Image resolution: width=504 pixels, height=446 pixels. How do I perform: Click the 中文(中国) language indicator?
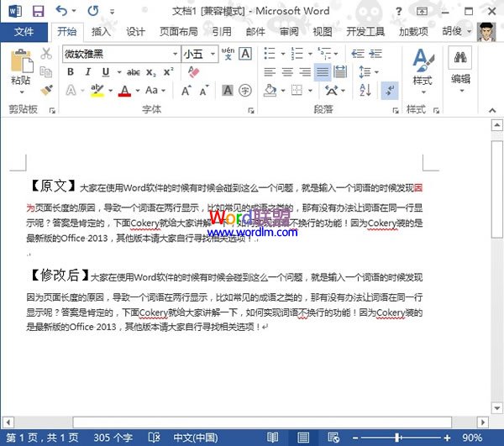pos(194,438)
